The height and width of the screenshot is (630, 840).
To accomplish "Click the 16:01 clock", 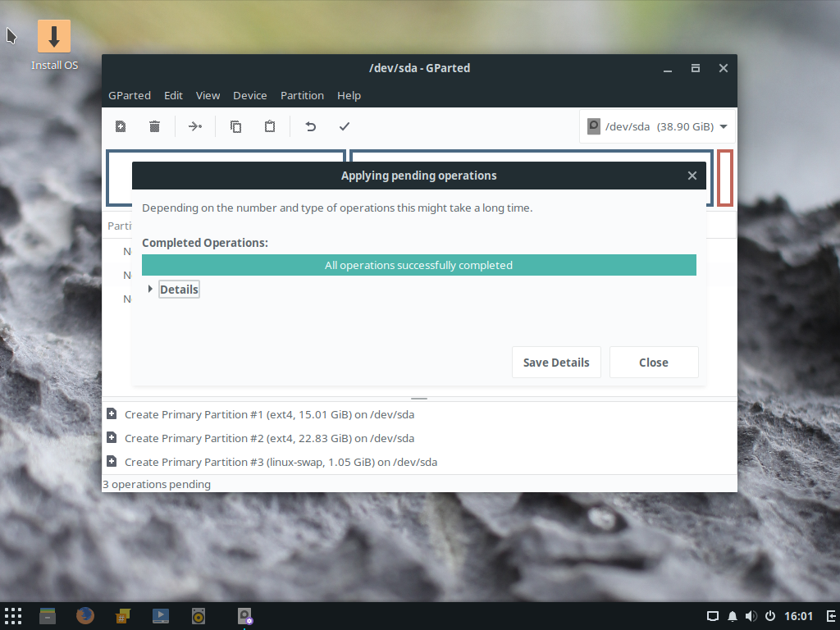I will coord(798,616).
